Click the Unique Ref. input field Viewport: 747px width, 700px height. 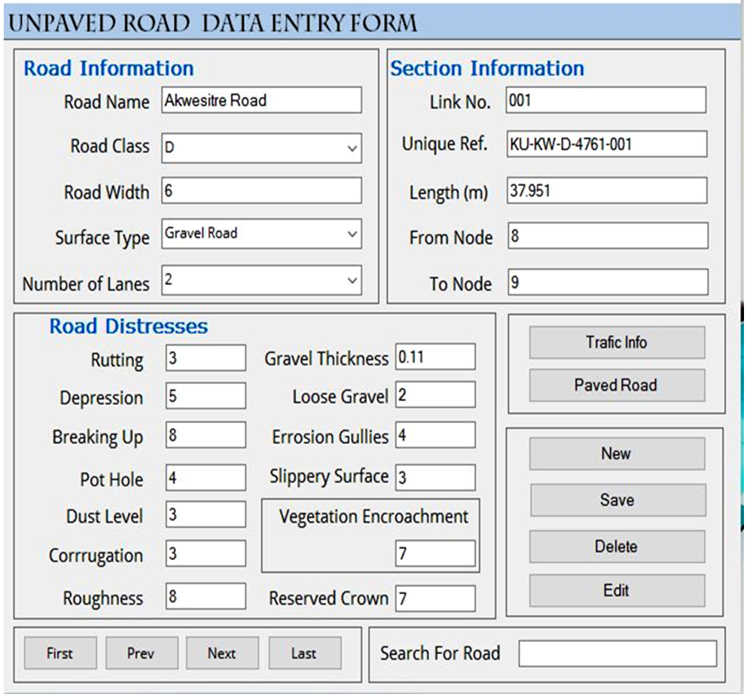pos(607,144)
